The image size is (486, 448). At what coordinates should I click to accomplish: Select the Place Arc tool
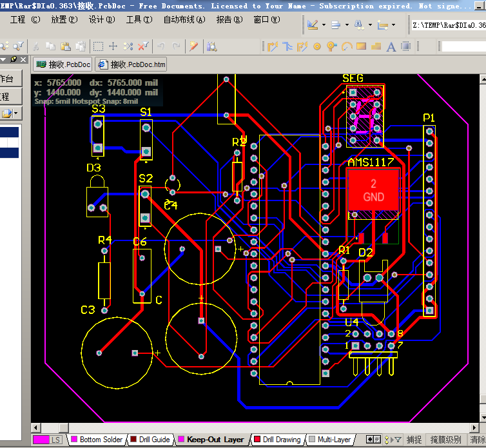(347, 46)
